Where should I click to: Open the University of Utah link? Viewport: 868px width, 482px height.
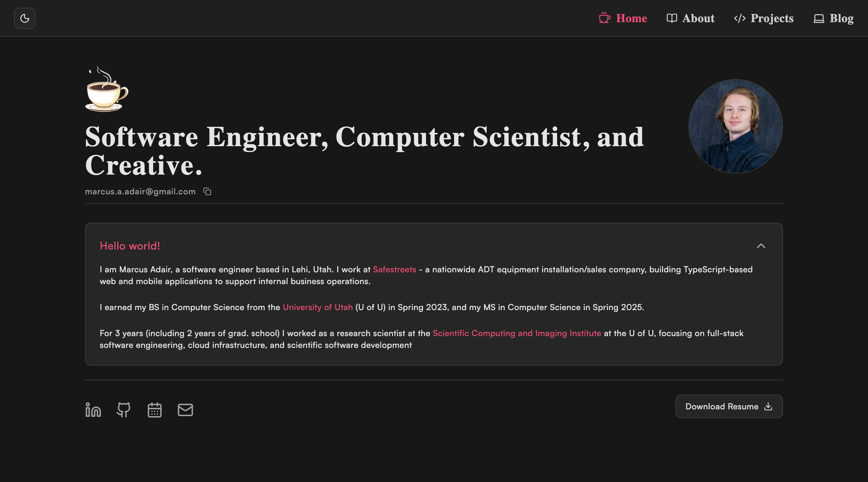317,307
